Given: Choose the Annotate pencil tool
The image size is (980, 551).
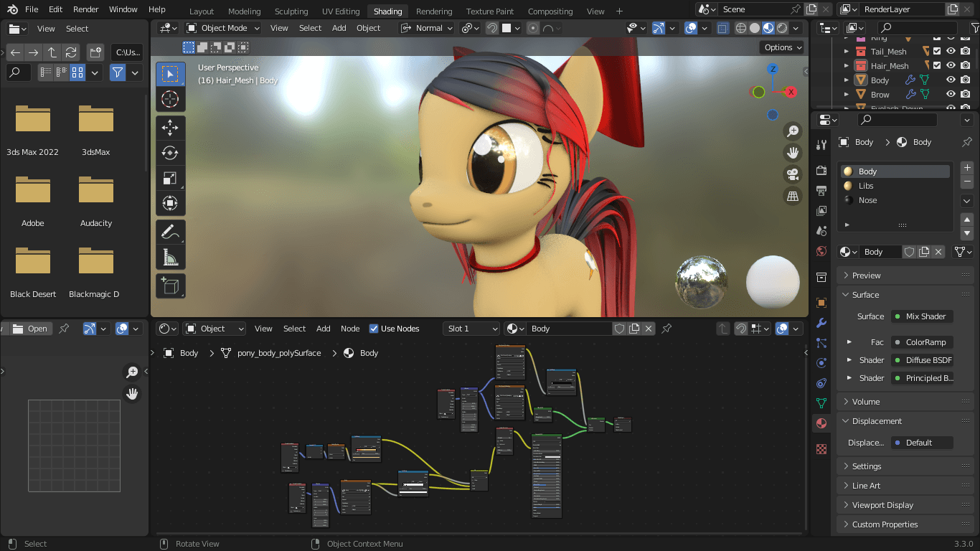Looking at the screenshot, I should 170,232.
